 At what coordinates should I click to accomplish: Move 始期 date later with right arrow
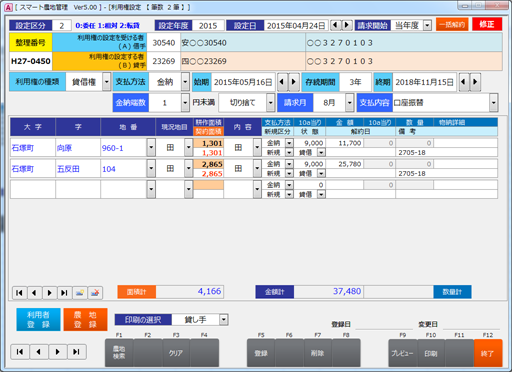click(x=294, y=82)
